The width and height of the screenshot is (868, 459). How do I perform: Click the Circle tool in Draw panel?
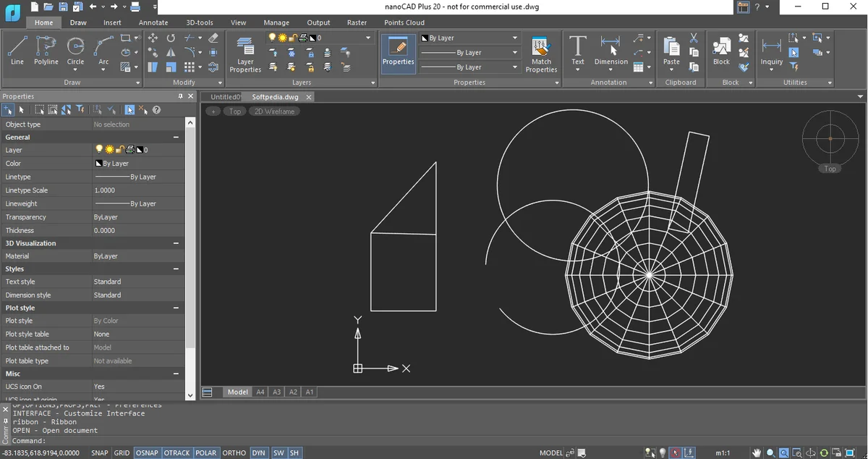(75, 50)
